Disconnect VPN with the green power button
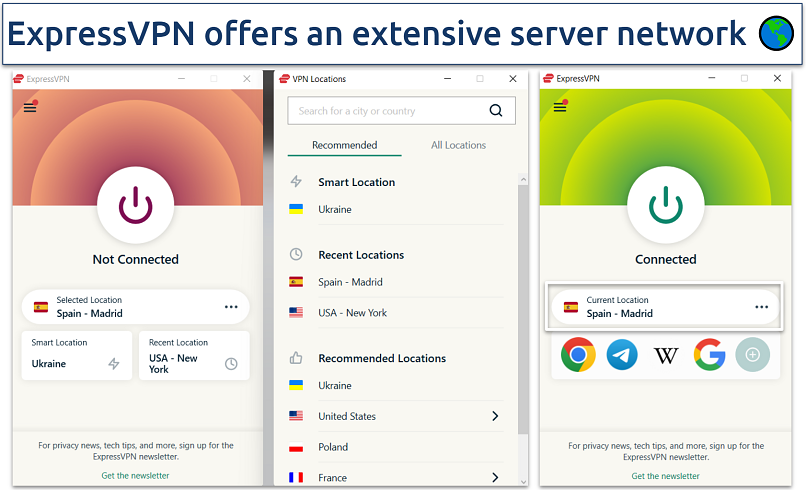Viewport: 806px width, 490px height. [666, 205]
